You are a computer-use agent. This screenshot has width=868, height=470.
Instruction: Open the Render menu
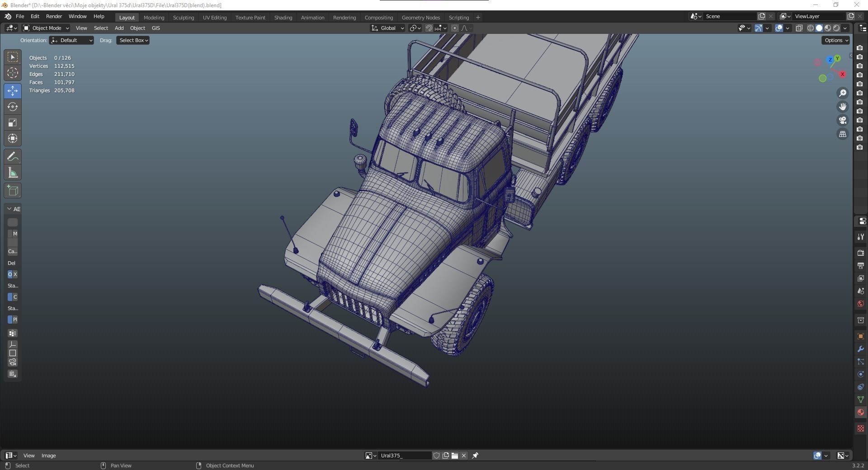click(x=54, y=16)
